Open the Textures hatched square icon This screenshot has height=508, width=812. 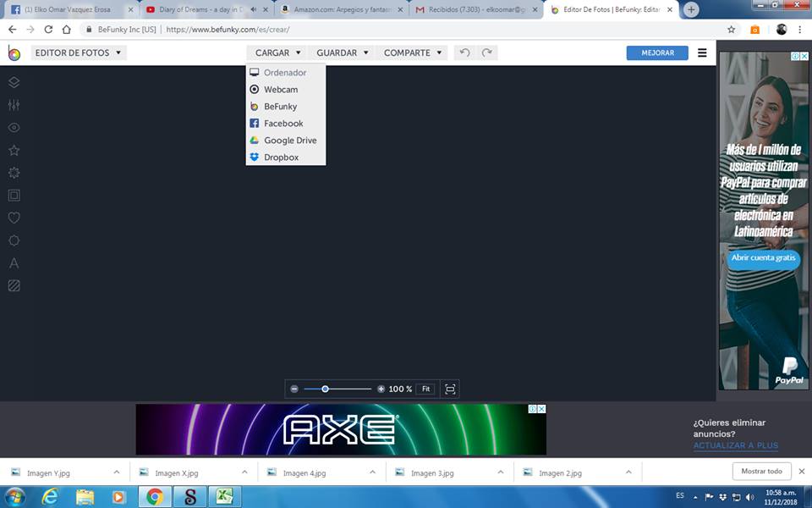(14, 286)
